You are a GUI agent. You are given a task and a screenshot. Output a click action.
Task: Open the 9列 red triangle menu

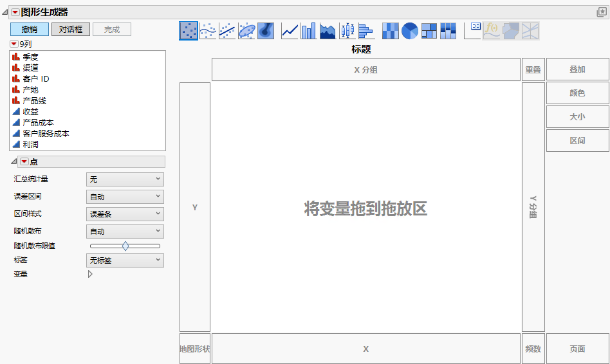[14, 44]
